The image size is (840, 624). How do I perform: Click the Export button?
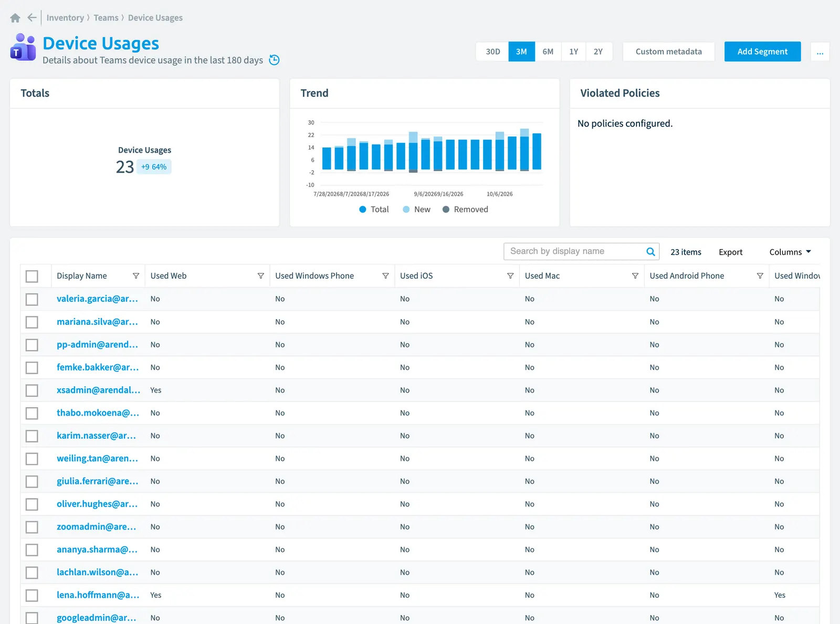pos(730,252)
